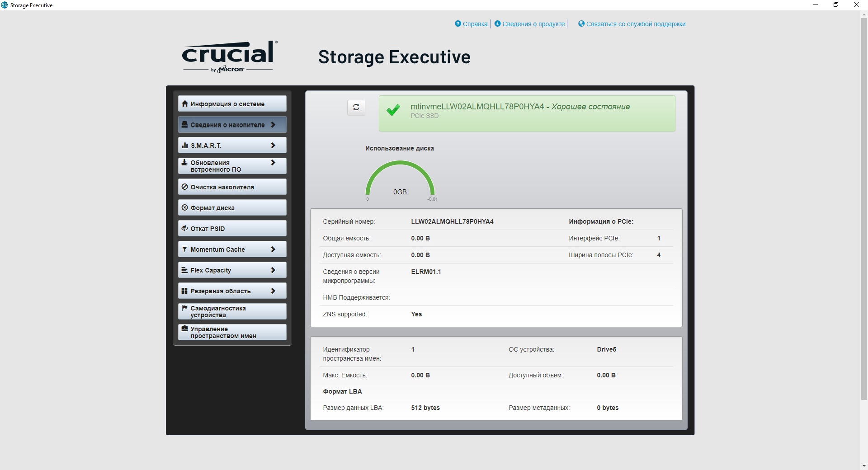Click the Crucial by Micron logo
The width and height of the screenshot is (868, 470).
[x=230, y=56]
